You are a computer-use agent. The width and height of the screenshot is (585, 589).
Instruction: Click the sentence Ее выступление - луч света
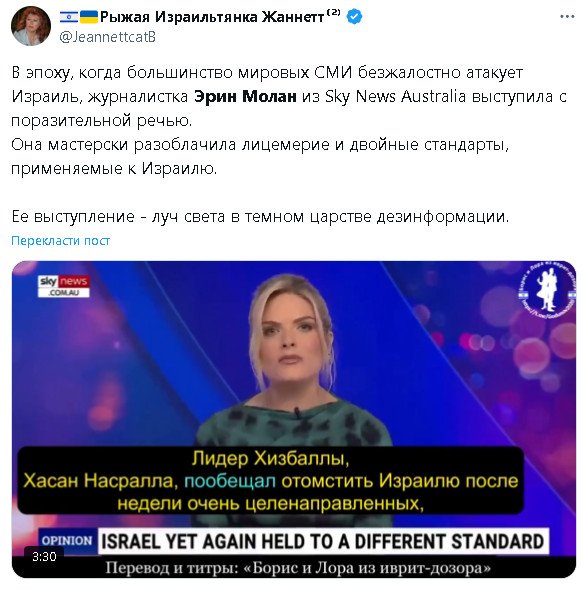point(260,217)
